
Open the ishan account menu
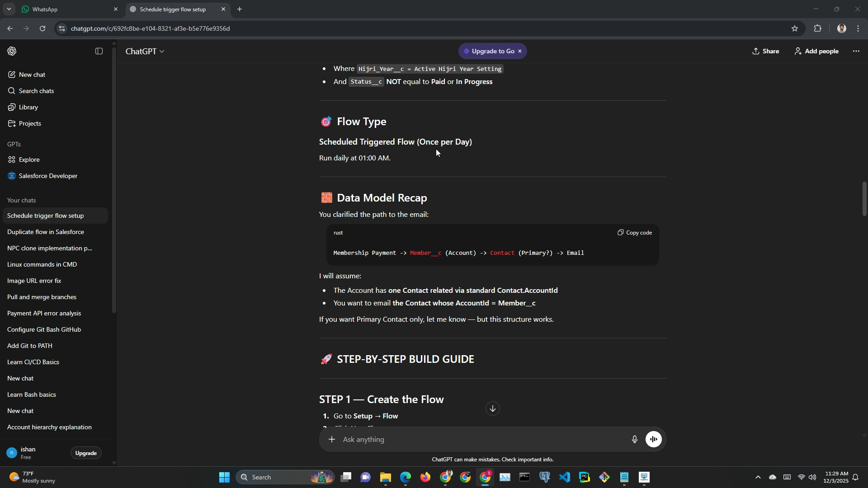(27, 453)
